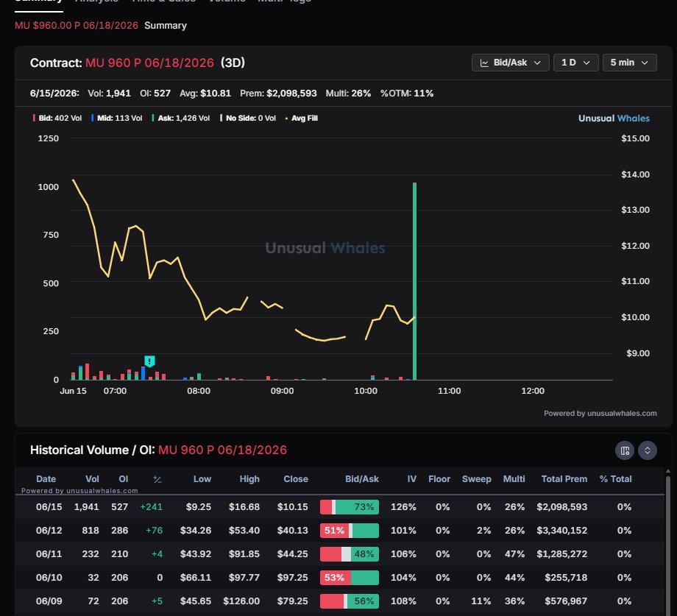This screenshot has height=616, width=677.
Task: Sort table by Bid/Ask column
Action: (362, 478)
